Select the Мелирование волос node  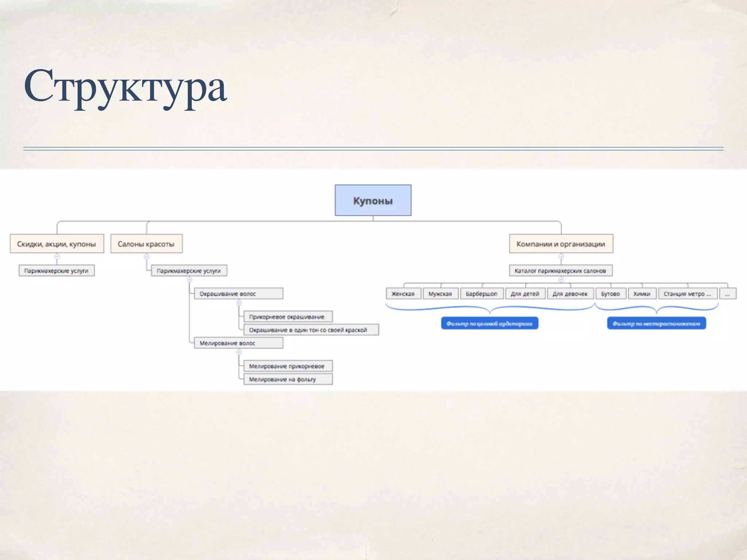point(239,343)
